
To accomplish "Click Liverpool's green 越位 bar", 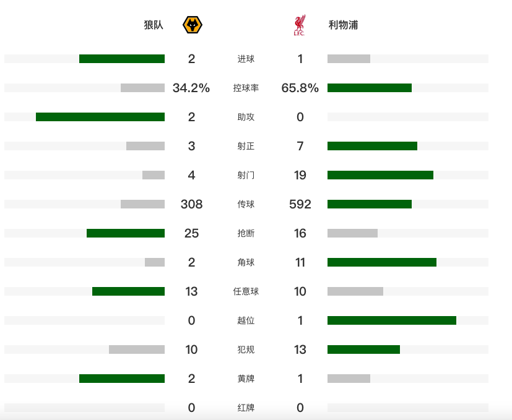I will (392, 320).
